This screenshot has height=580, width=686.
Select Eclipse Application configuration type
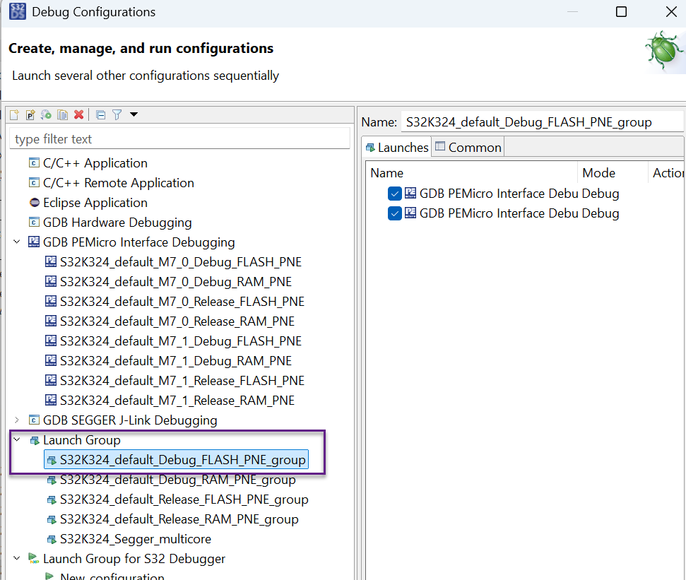click(95, 203)
